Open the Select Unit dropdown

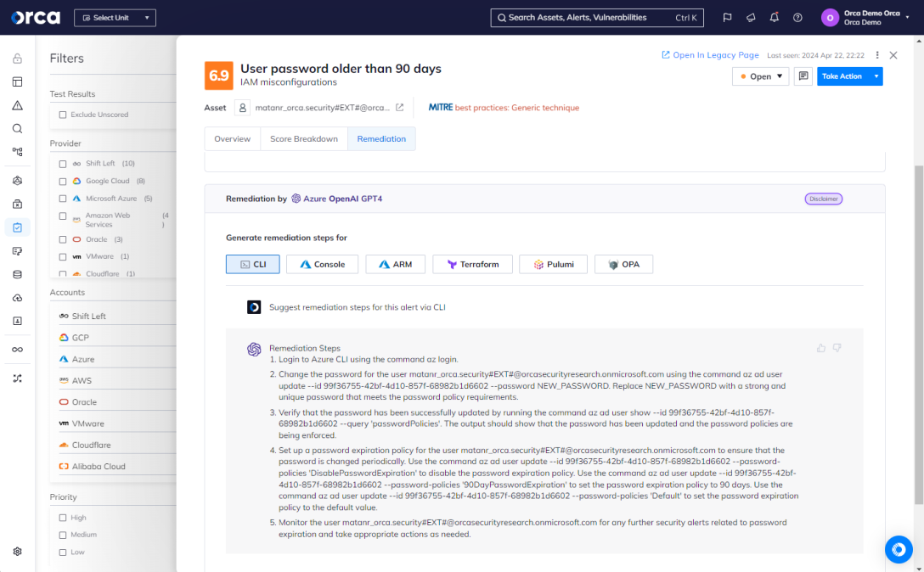tap(115, 18)
